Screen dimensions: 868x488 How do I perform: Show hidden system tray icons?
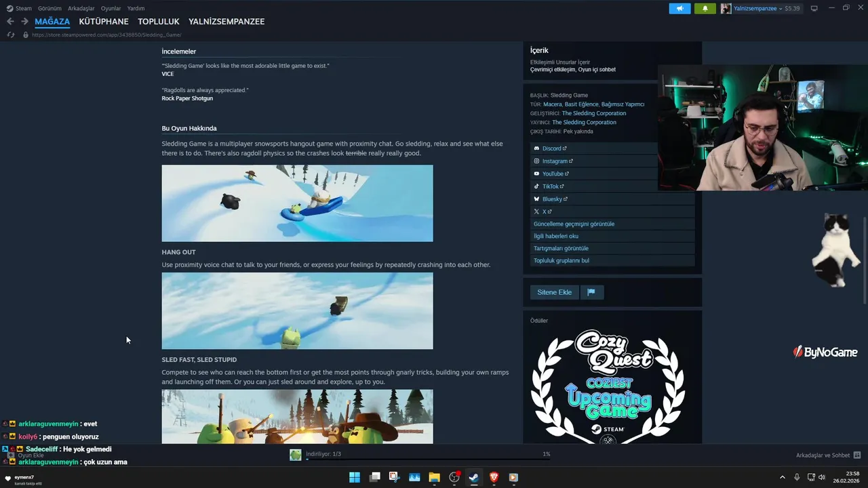782,477
